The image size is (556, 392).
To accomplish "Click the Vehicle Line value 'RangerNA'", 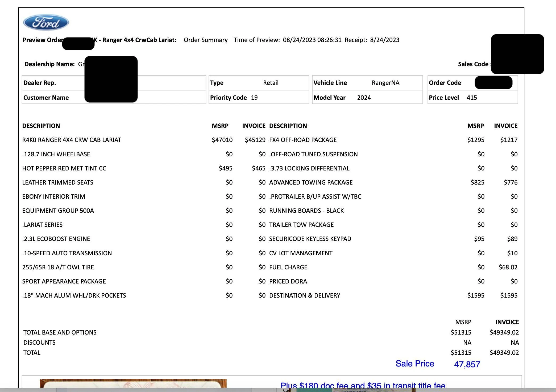I will [x=385, y=83].
